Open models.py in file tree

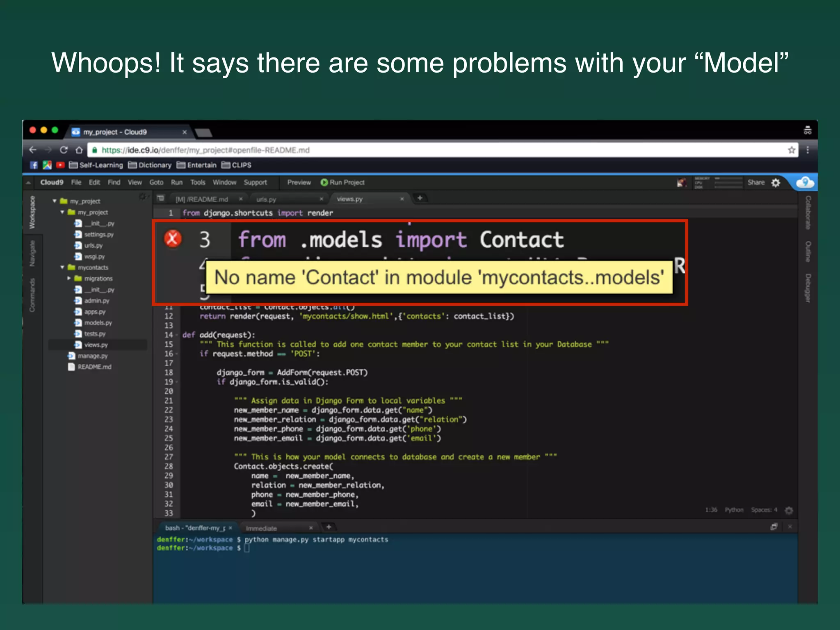coord(98,323)
